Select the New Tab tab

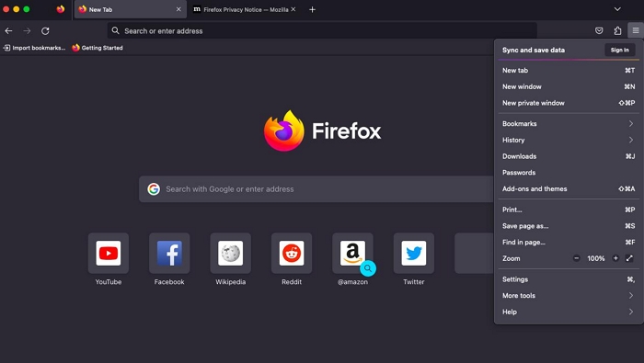click(x=130, y=9)
